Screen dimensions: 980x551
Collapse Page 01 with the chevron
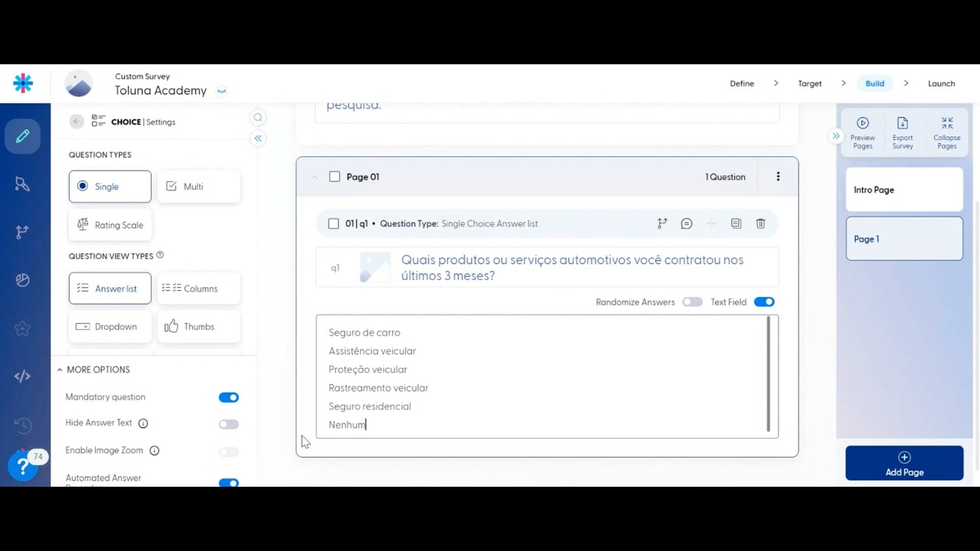point(314,177)
